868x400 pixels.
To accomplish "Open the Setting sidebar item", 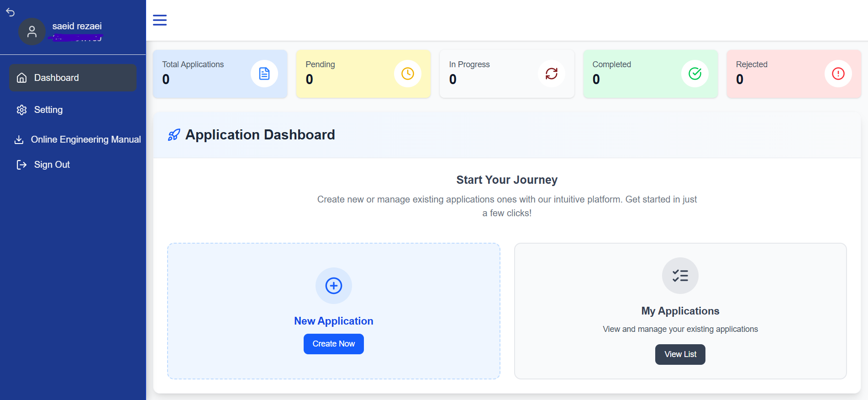I will (73, 110).
